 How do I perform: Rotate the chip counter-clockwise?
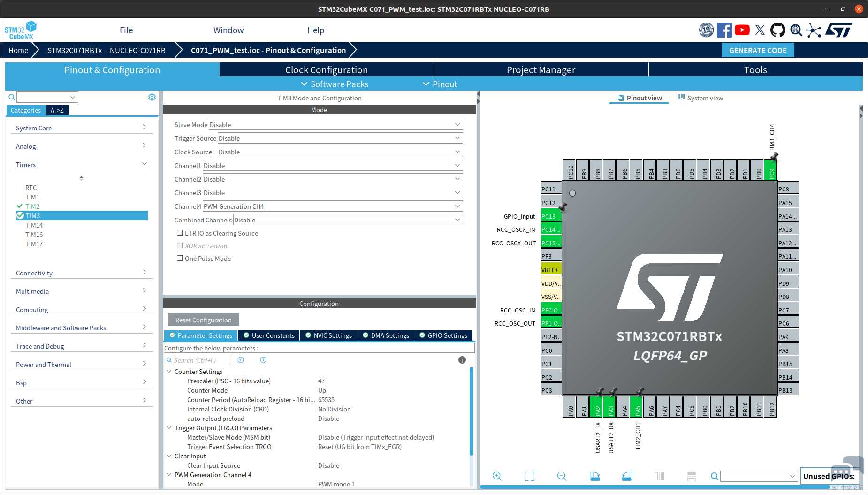coord(627,476)
